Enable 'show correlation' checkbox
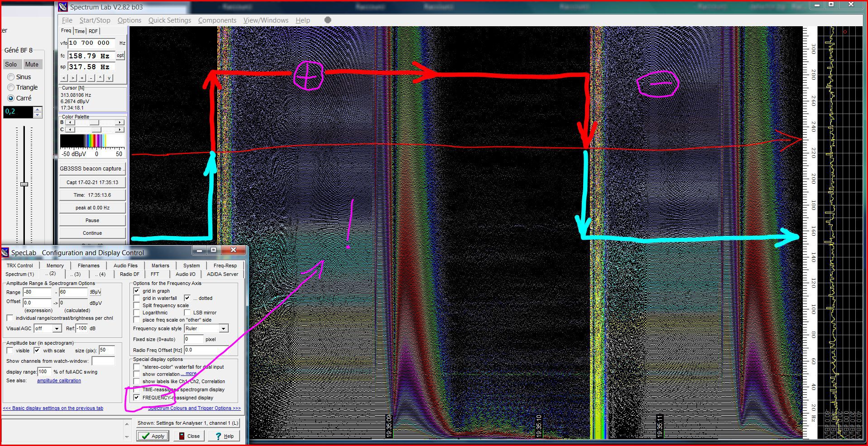Screen dimensions: 868x446 click(x=137, y=374)
